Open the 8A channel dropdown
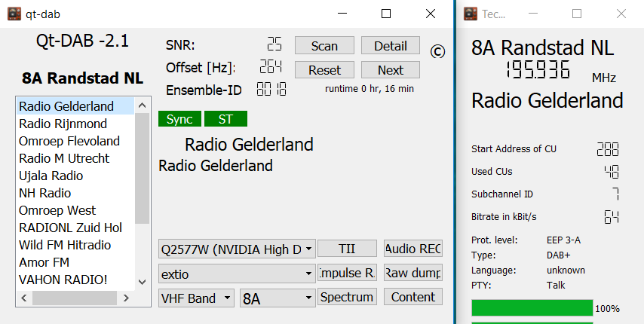The height and width of the screenshot is (324, 644). pos(278,298)
